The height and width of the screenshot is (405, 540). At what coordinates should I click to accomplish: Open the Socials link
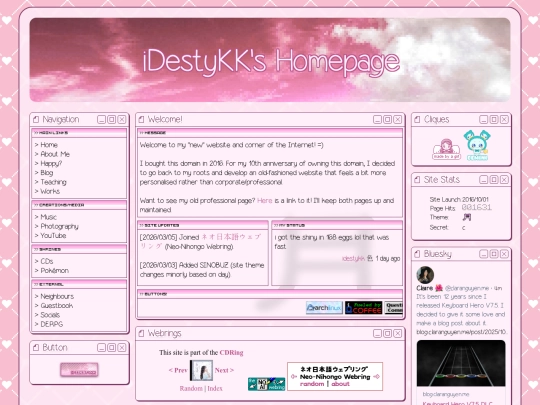50,315
